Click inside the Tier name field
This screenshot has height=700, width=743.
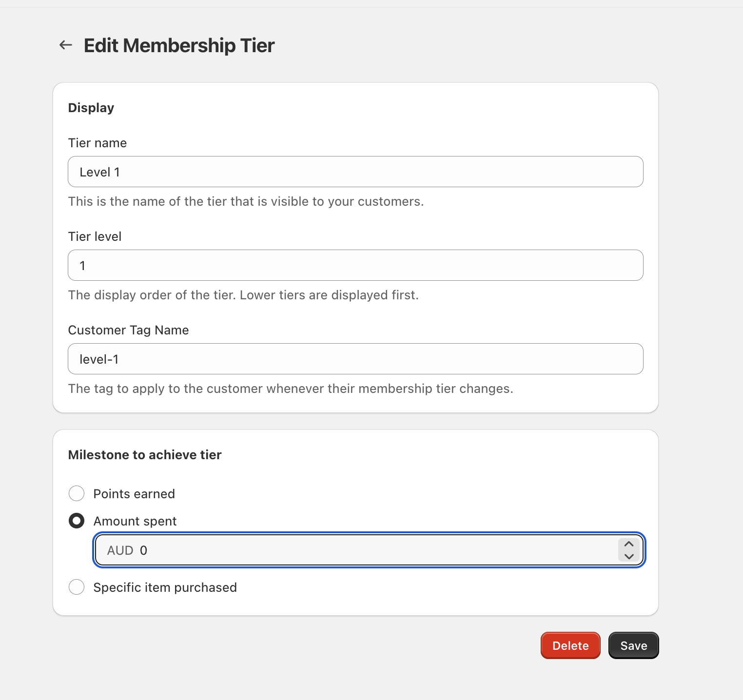tap(355, 172)
